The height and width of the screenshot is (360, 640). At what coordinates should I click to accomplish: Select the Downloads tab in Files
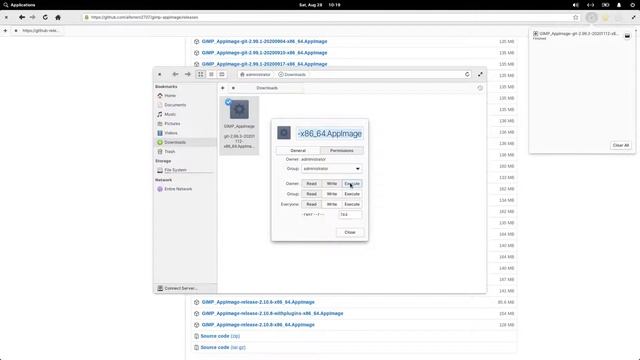click(x=267, y=88)
